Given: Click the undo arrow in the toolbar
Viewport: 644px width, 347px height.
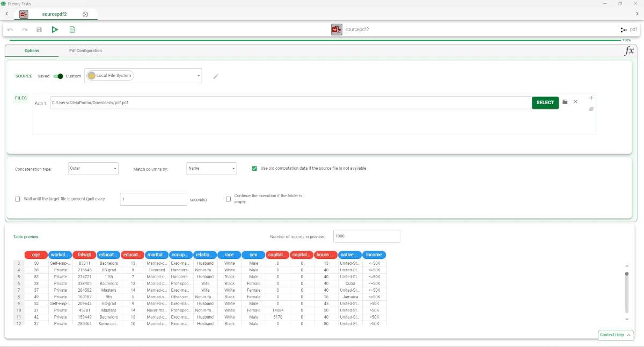Looking at the screenshot, I should click(10, 30).
